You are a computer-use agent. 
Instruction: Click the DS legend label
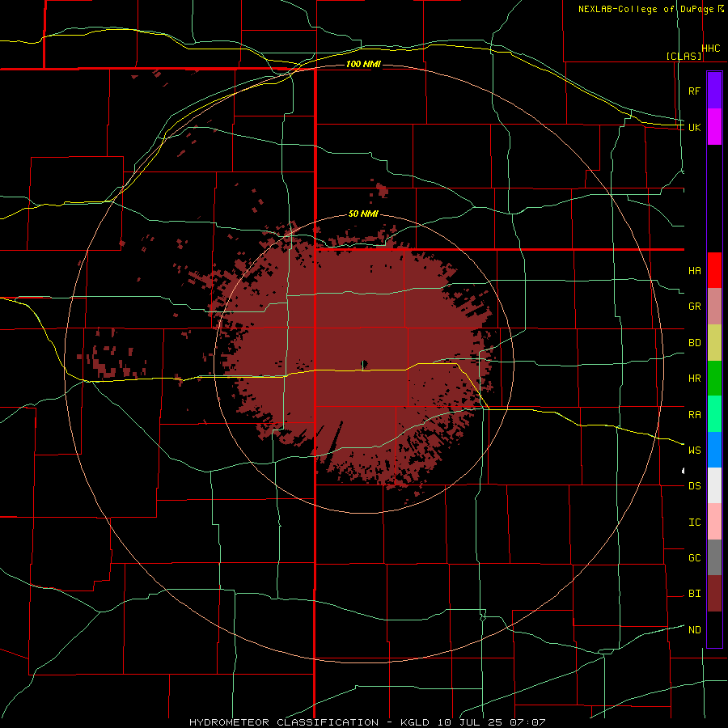point(695,485)
